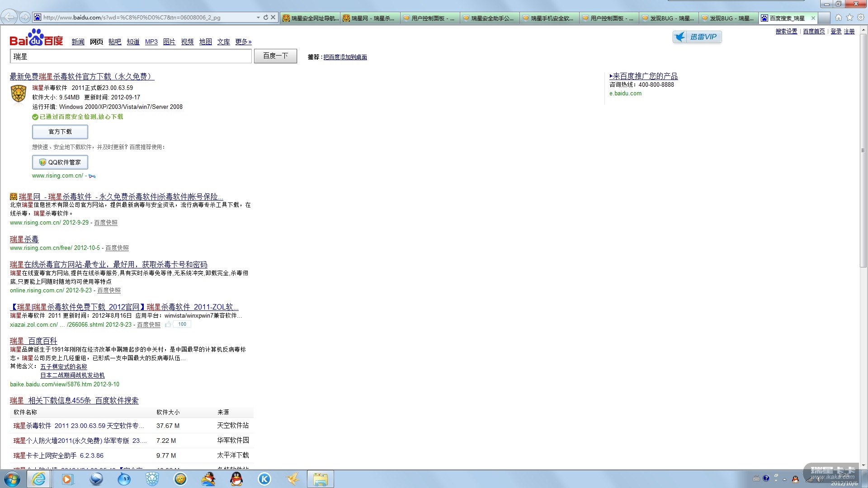Click the IE home icon
This screenshot has height=488, width=868.
[838, 18]
